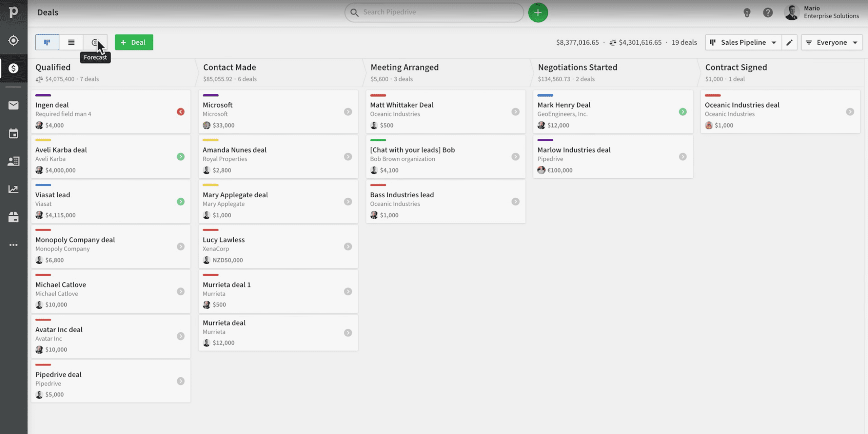Viewport: 868px width, 434px height.
Task: Open the Leads target icon in sidebar
Action: [13, 41]
